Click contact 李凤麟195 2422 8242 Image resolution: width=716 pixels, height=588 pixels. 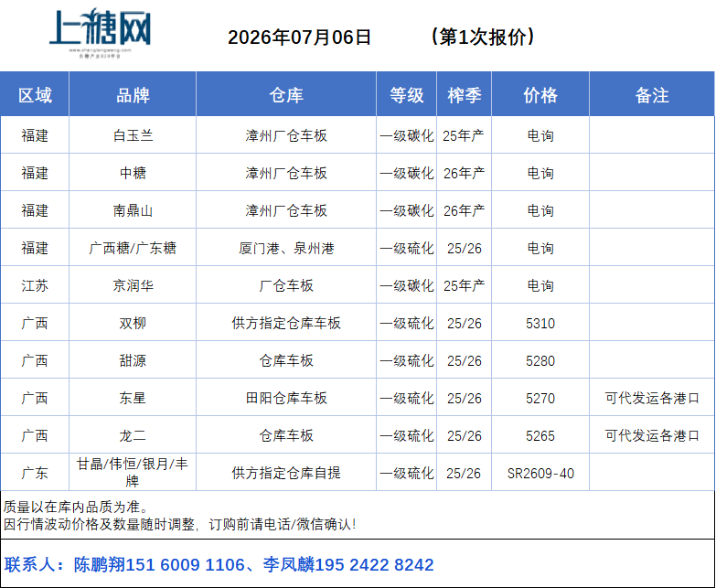point(348,565)
